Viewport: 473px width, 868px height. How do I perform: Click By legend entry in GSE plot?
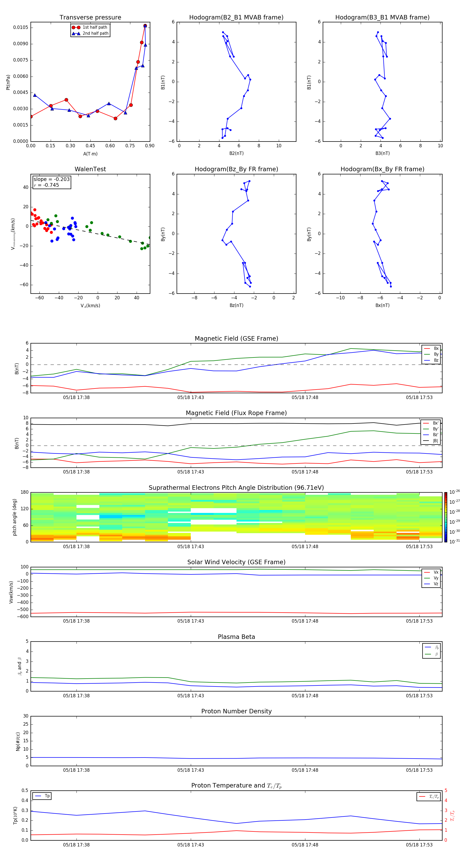(431, 354)
